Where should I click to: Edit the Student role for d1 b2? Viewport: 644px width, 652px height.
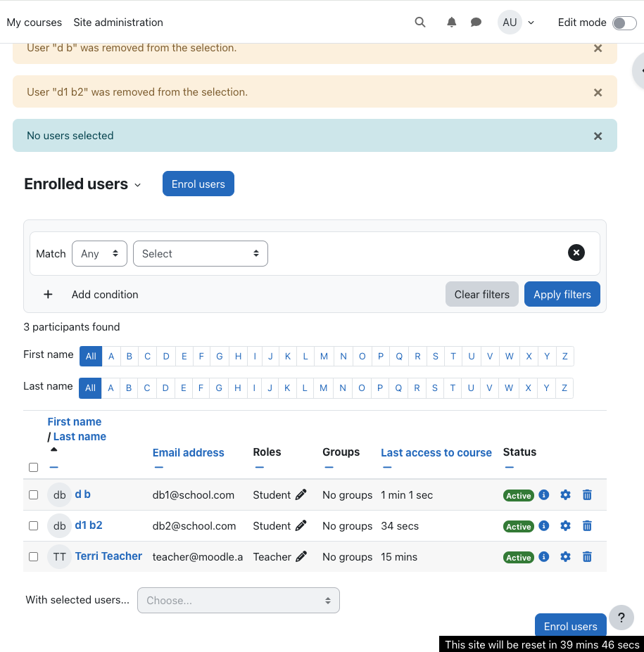(x=301, y=525)
